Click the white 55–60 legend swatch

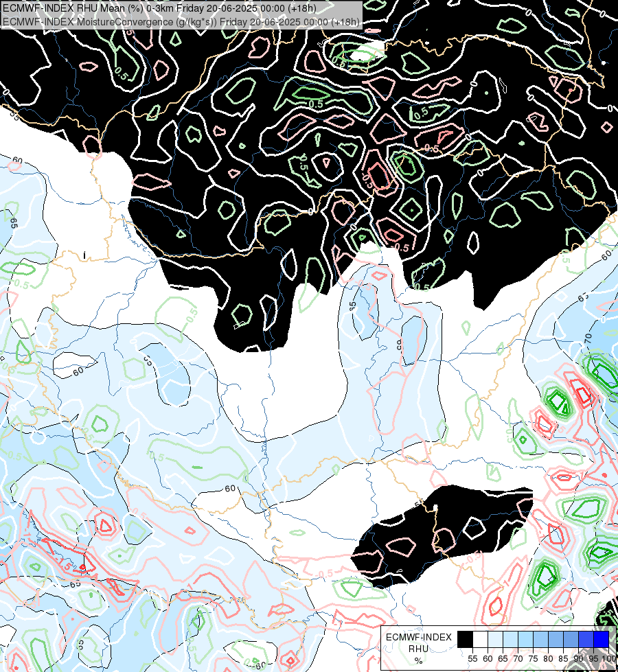481,639
